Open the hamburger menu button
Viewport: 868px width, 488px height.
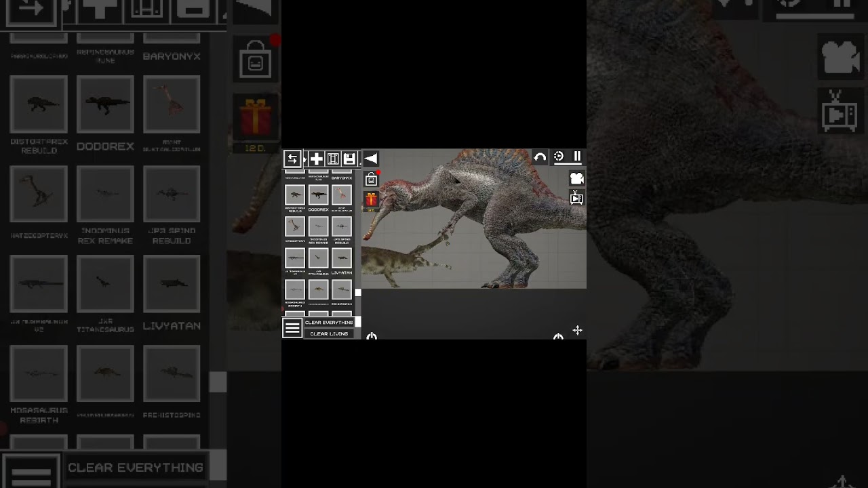292,328
